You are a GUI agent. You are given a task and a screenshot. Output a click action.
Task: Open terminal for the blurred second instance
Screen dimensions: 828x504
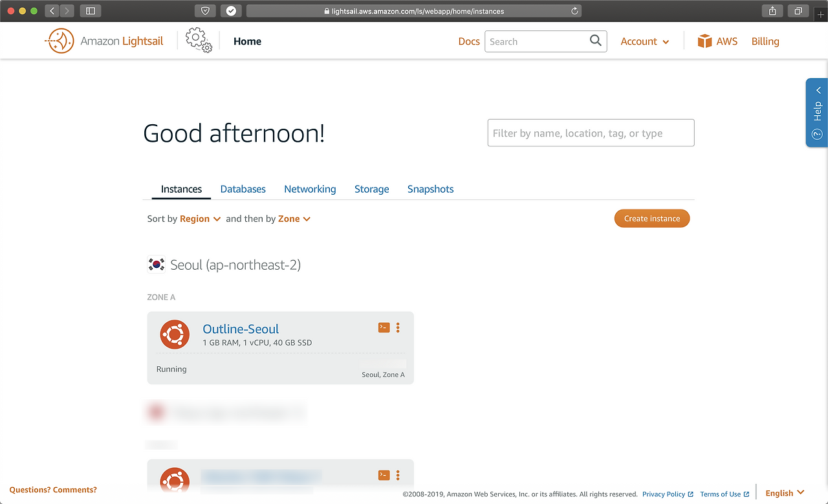(x=384, y=475)
